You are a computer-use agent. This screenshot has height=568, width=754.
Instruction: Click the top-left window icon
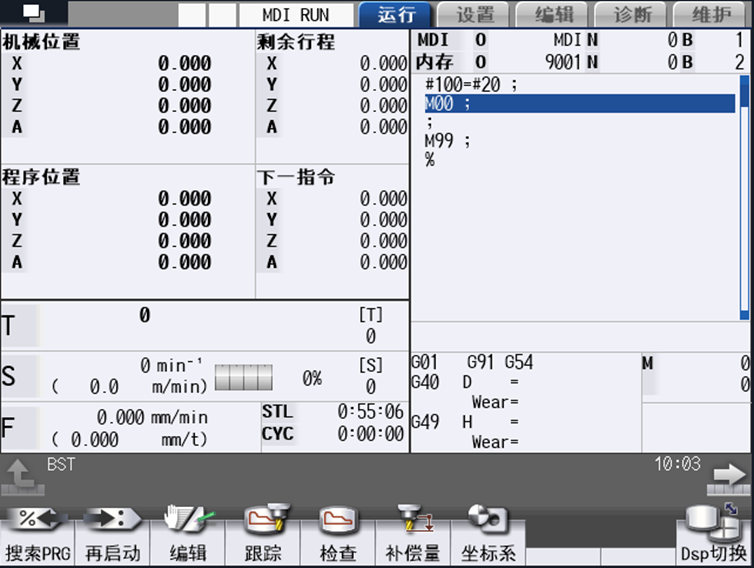click(x=34, y=14)
